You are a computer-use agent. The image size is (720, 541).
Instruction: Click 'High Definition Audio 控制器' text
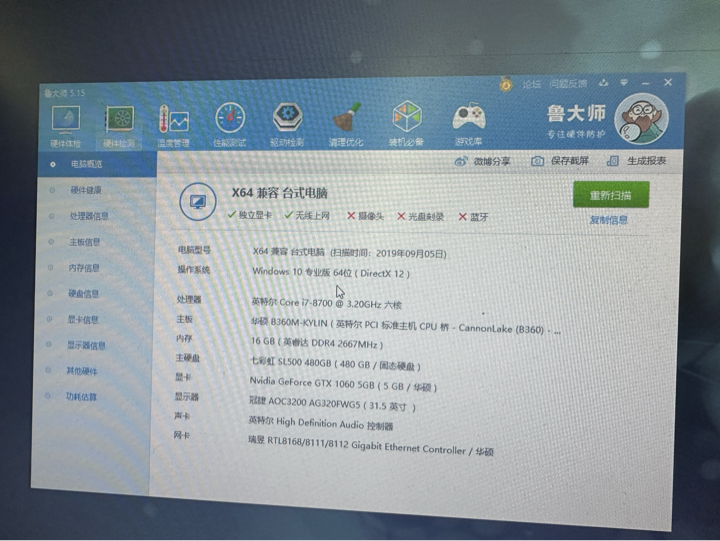334,424
